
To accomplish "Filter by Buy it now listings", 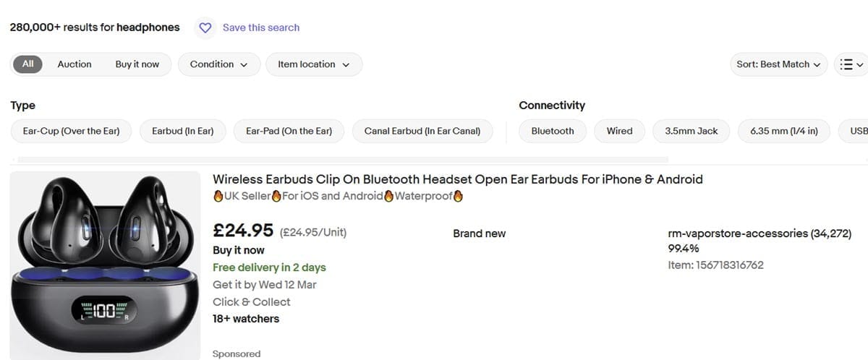I will tap(137, 64).
